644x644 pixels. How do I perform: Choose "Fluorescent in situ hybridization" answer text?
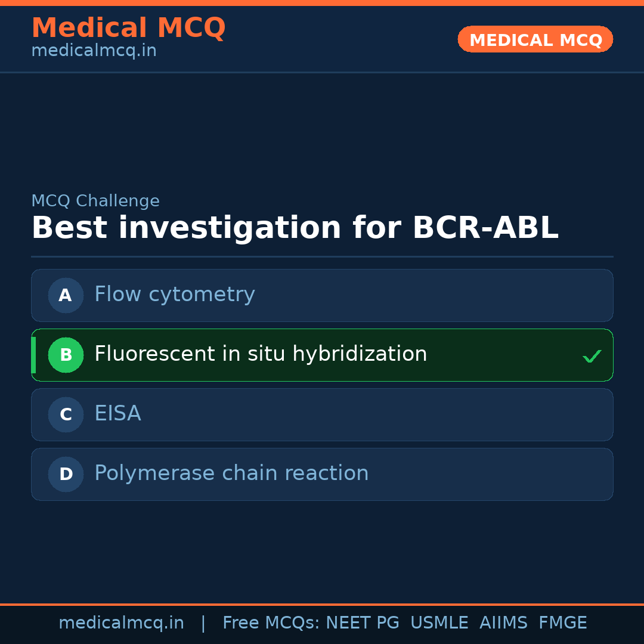tap(261, 354)
